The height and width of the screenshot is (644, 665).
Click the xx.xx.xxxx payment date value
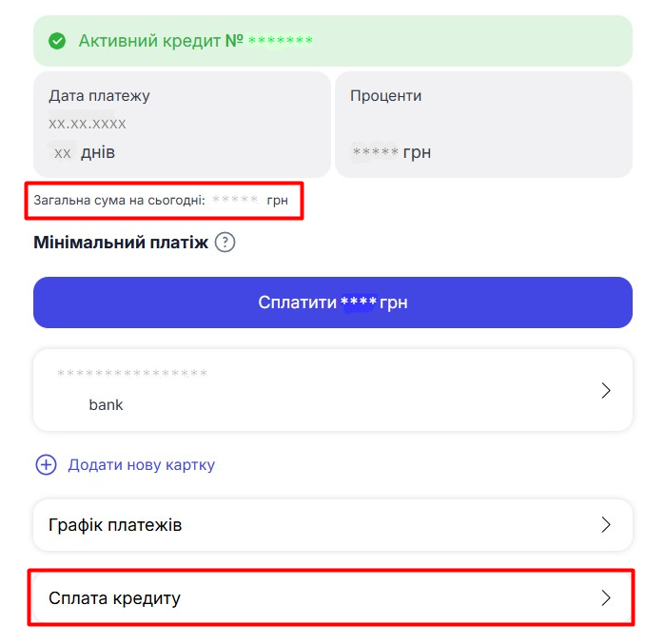88,124
